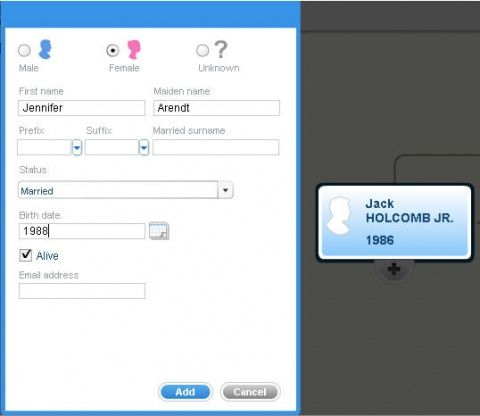Click the 1986 year on Jack's card

coord(380,240)
